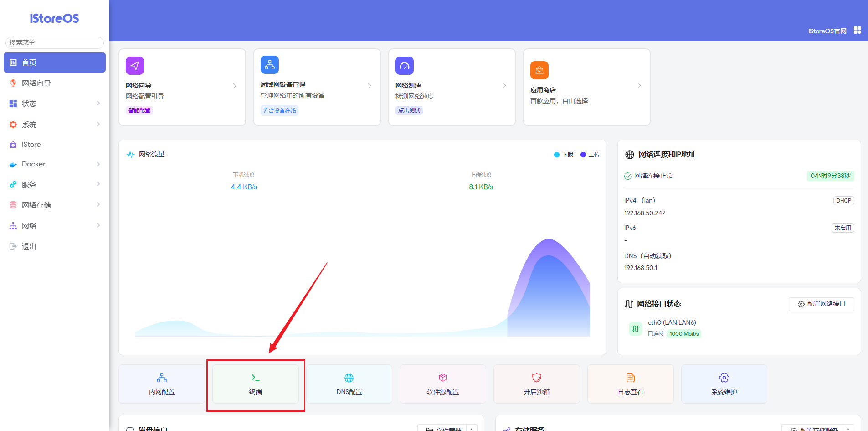This screenshot has height=431, width=868.
Task: Select 网络向导 in the sidebar
Action: (36, 83)
